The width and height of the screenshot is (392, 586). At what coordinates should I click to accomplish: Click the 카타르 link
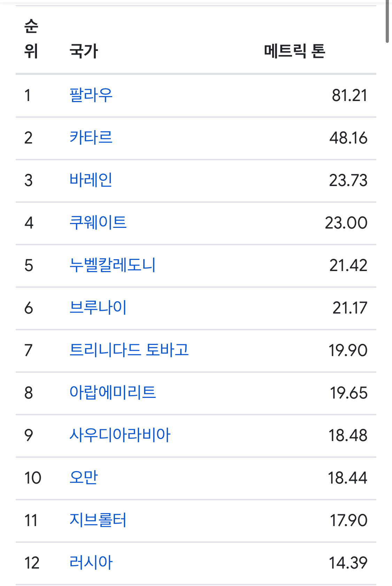pos(91,138)
